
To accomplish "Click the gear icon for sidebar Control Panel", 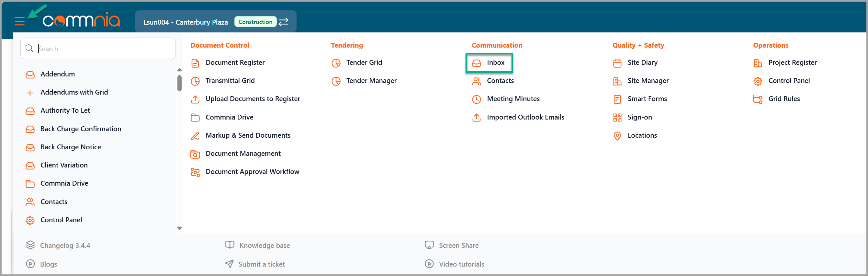I will click(30, 220).
